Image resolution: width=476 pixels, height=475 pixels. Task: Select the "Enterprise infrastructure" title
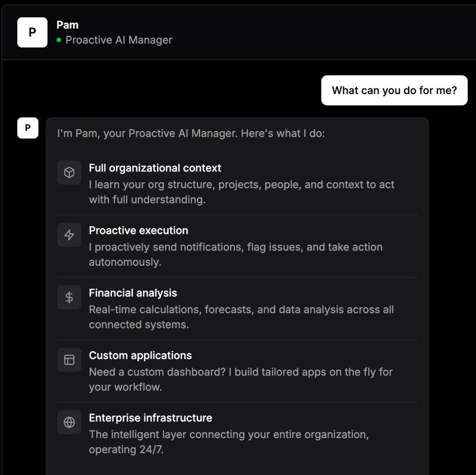(x=151, y=418)
